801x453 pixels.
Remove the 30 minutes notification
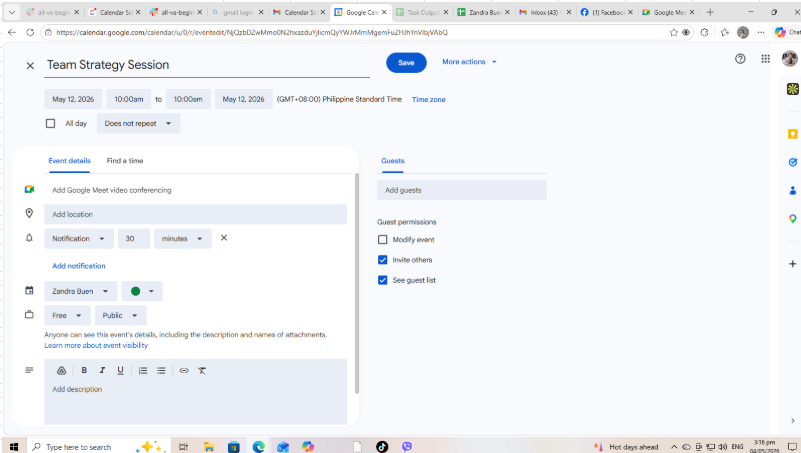point(224,238)
